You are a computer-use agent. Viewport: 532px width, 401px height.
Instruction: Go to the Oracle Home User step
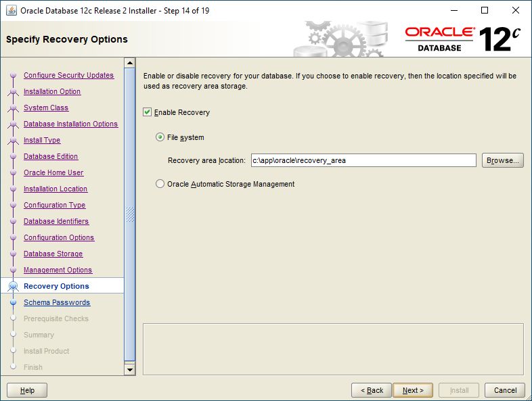tap(53, 173)
